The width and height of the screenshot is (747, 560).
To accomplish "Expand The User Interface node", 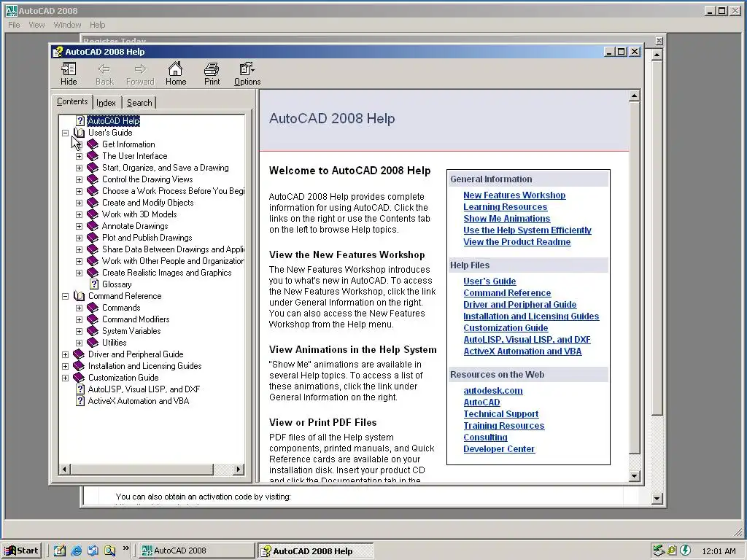I will click(x=79, y=156).
